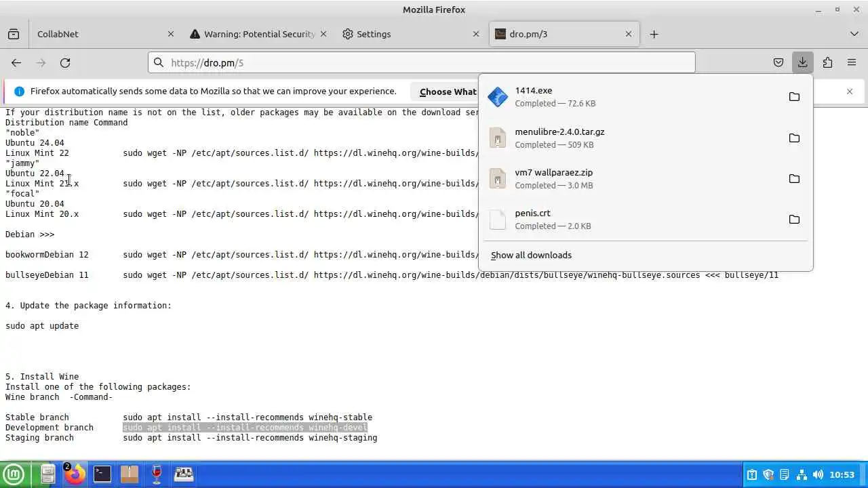Toggle the Downloads toolbar button
This screenshot has height=488, width=868.
tap(803, 62)
